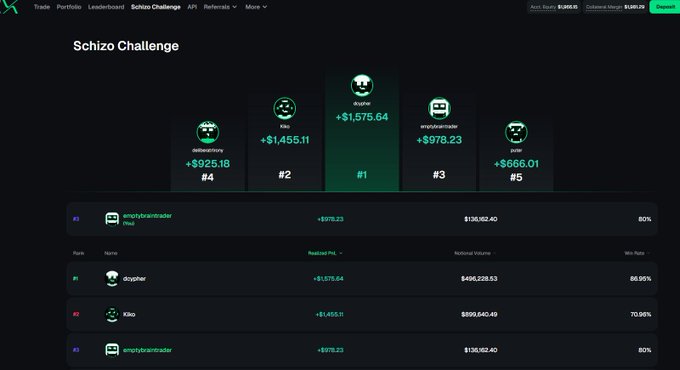Click the #1 rank label on the podium
680x370 pixels.
click(x=362, y=175)
